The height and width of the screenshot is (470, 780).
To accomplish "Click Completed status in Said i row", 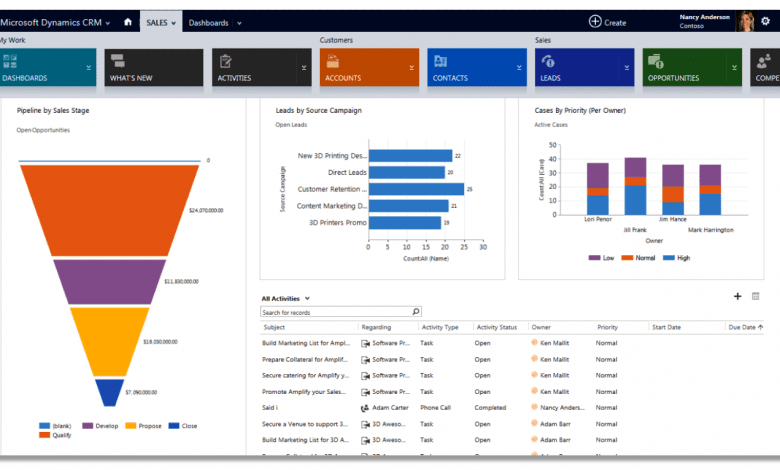I will pyautogui.click(x=490, y=407).
